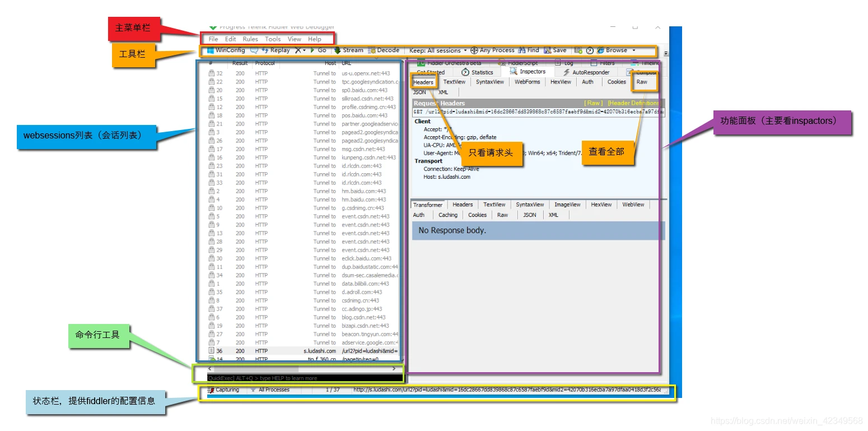Select the silkroad.csdn.net:443 session
This screenshot has width=868, height=431.
302,99
